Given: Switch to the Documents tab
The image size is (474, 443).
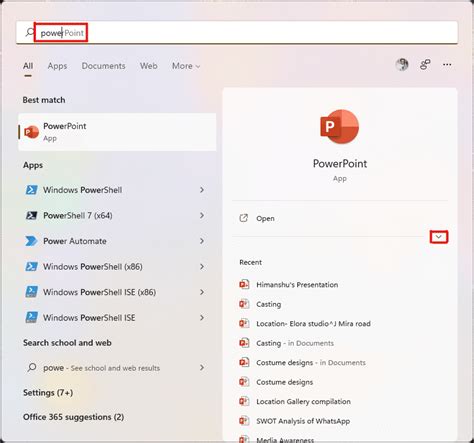Looking at the screenshot, I should point(103,66).
